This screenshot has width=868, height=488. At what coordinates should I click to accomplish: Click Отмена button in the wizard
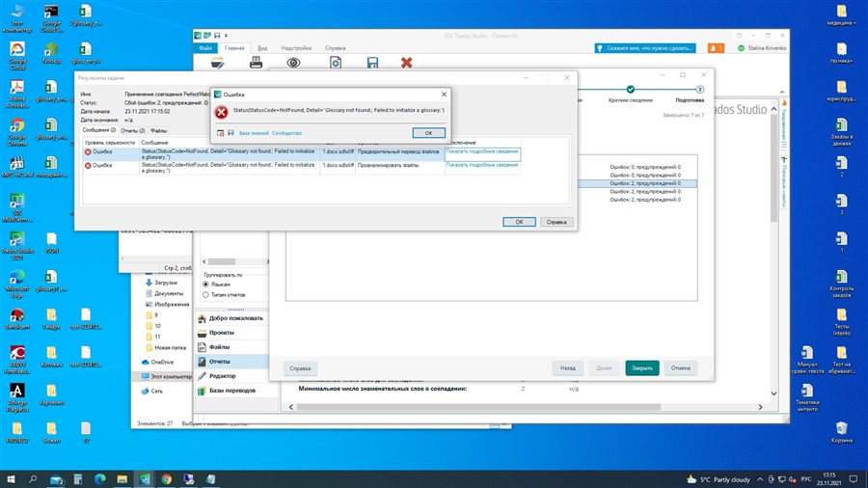(680, 368)
